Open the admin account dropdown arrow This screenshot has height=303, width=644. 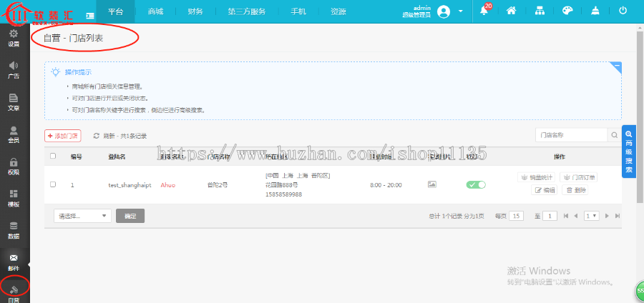pos(461,11)
